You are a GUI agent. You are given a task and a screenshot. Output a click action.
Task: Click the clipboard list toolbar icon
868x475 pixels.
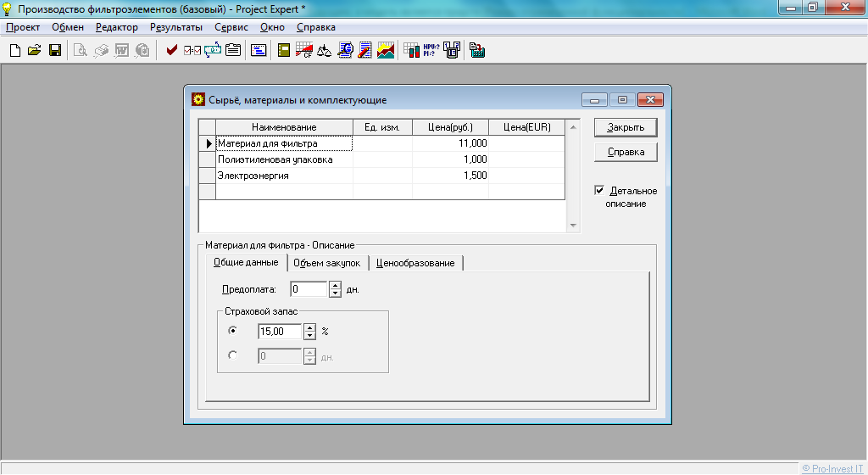pyautogui.click(x=233, y=50)
